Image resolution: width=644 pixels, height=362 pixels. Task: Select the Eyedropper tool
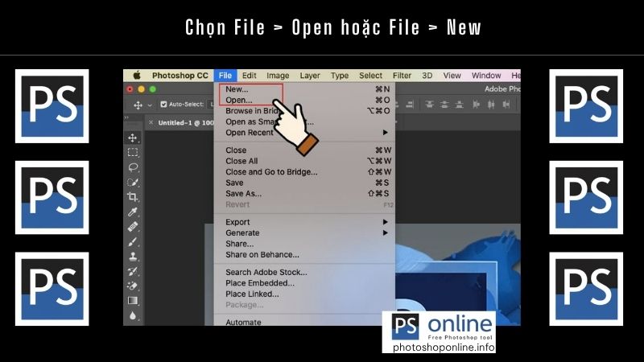[x=133, y=212]
